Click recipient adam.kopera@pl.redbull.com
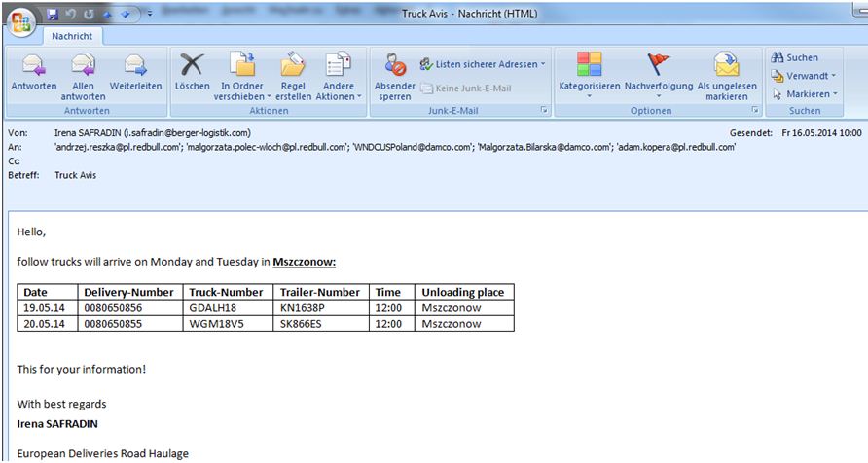Viewport: 868px width, 463px height. [676, 147]
